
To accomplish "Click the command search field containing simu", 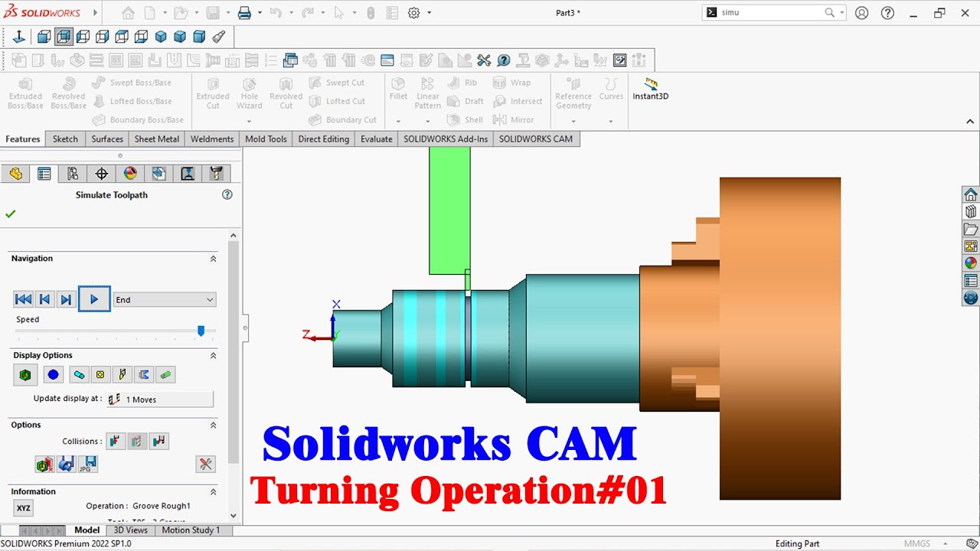I will click(x=769, y=12).
